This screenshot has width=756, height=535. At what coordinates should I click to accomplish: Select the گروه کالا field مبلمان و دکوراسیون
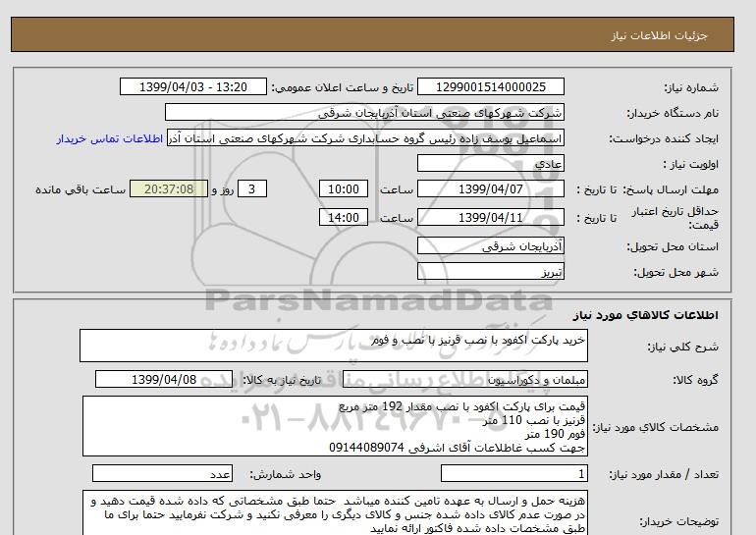[492, 379]
